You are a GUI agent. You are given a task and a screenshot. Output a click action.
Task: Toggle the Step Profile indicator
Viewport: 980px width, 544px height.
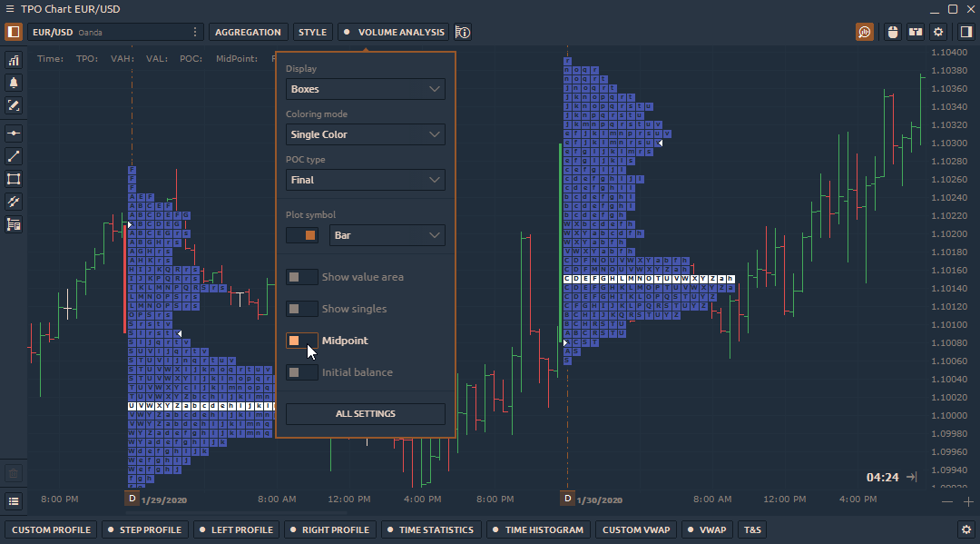(x=144, y=529)
